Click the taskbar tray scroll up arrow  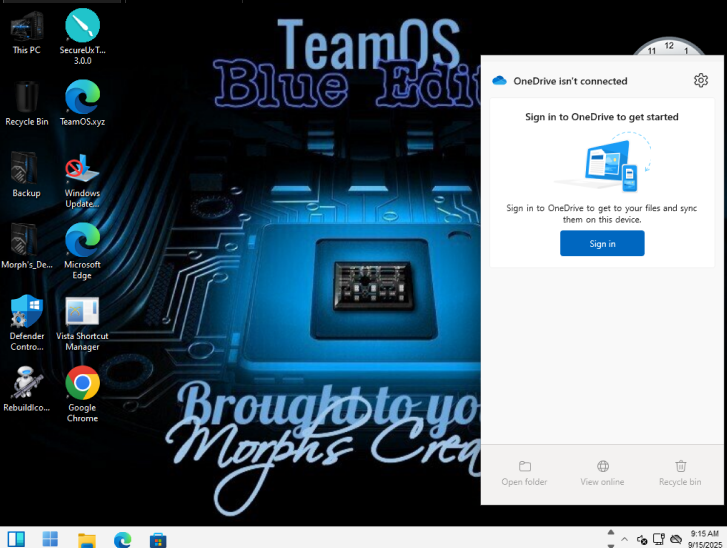611,532
